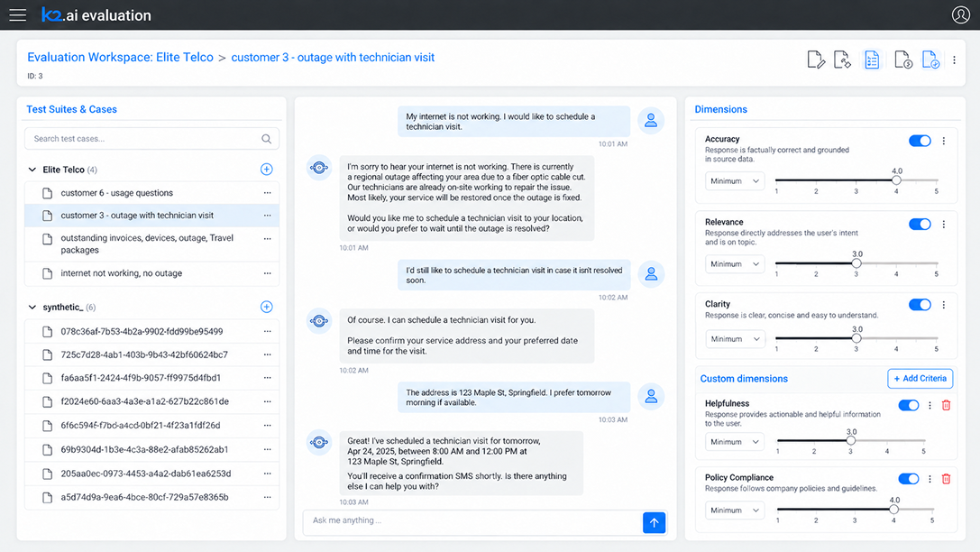Open Relevance dimension more options
This screenshot has height=552, width=980.
(944, 225)
